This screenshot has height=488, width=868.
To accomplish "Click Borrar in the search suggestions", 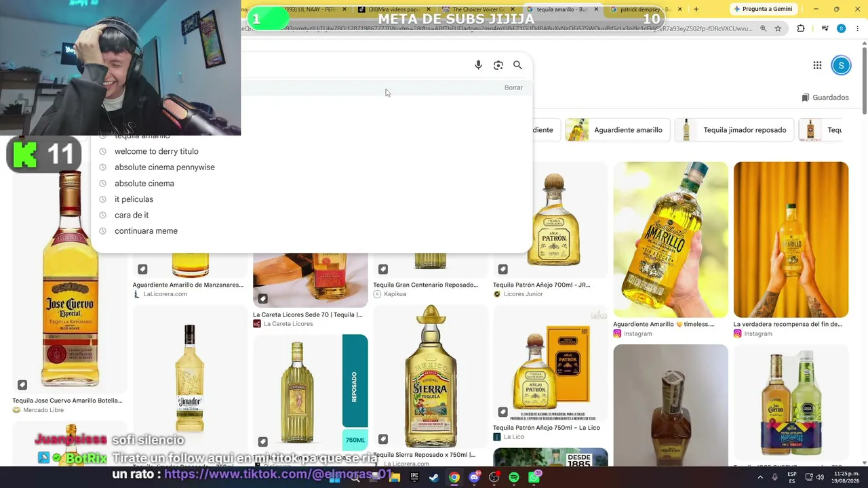I will [x=513, y=87].
